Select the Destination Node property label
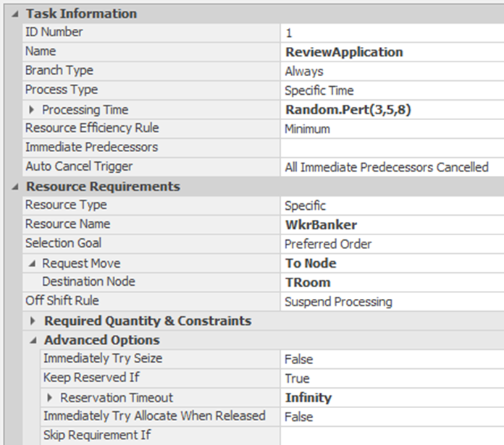Image resolution: width=504 pixels, height=445 pixels. point(89,282)
